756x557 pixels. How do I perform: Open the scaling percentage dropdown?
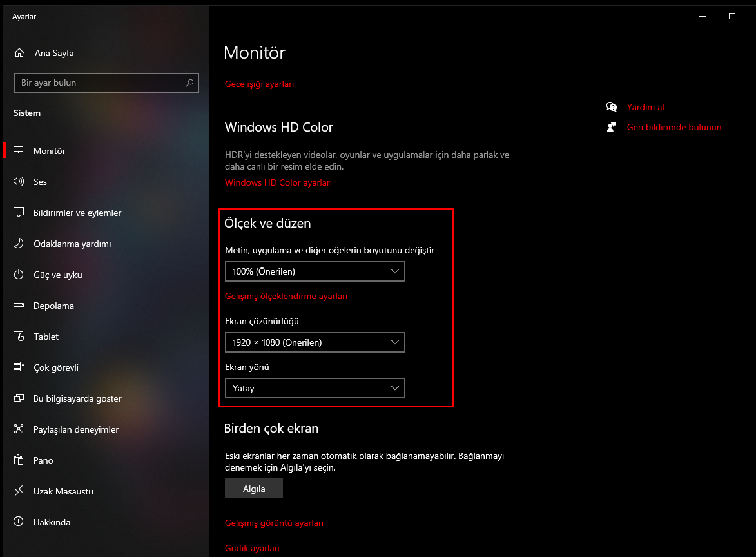pyautogui.click(x=315, y=271)
